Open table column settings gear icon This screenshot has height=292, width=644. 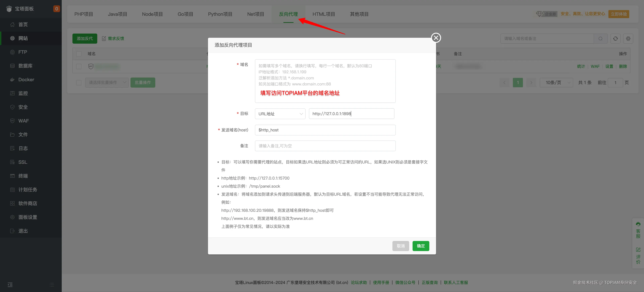(628, 39)
